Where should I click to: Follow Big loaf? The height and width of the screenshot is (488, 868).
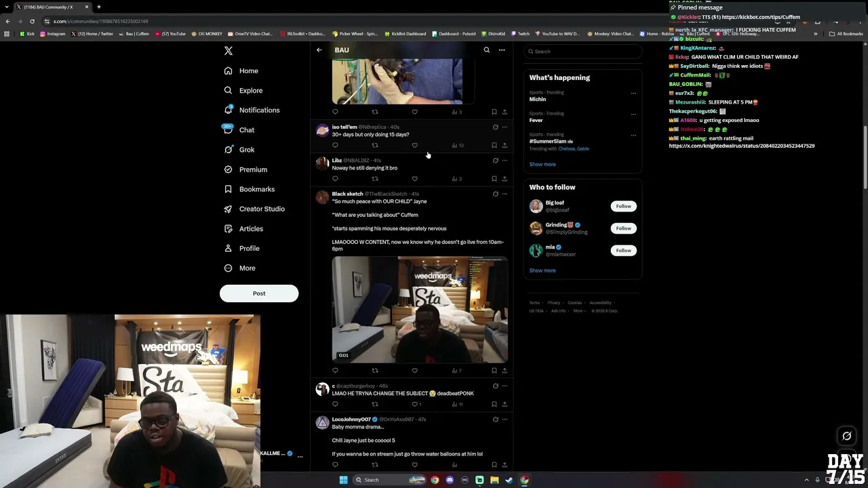[623, 206]
